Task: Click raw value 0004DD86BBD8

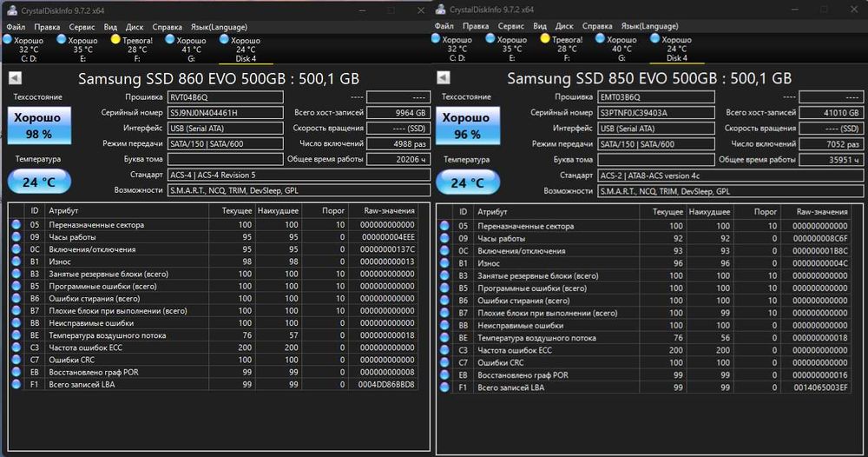Action: pos(386,384)
